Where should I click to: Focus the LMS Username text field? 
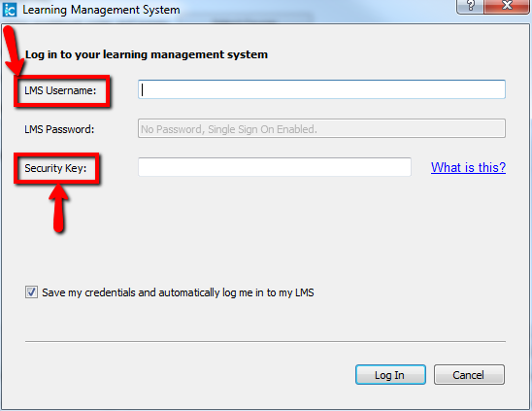click(321, 89)
